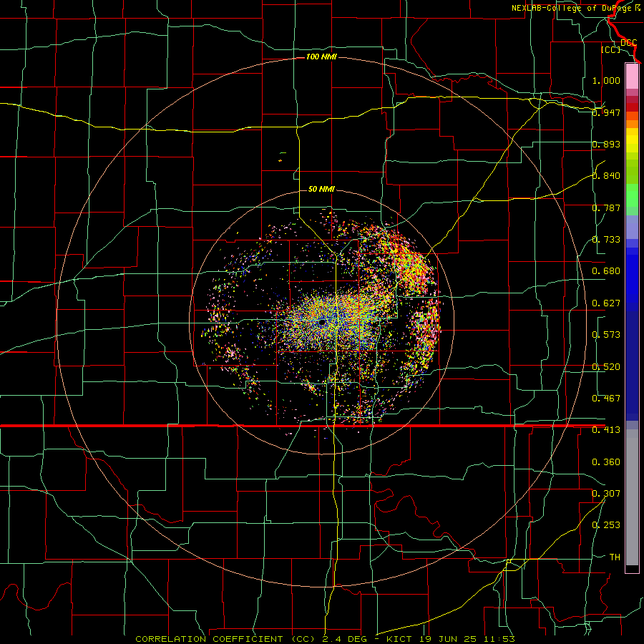Click the KICT station identifier in footer
The height and width of the screenshot is (644, 644).
click(400, 639)
